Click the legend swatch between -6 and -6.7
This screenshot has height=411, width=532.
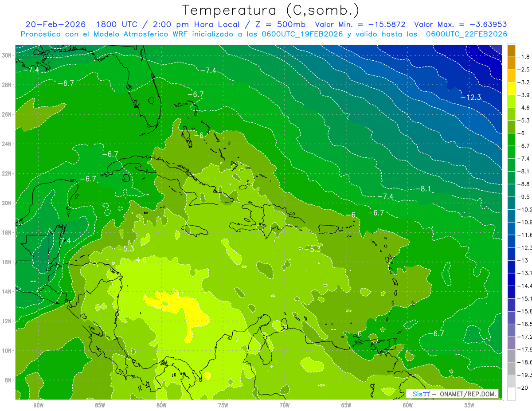point(511,139)
